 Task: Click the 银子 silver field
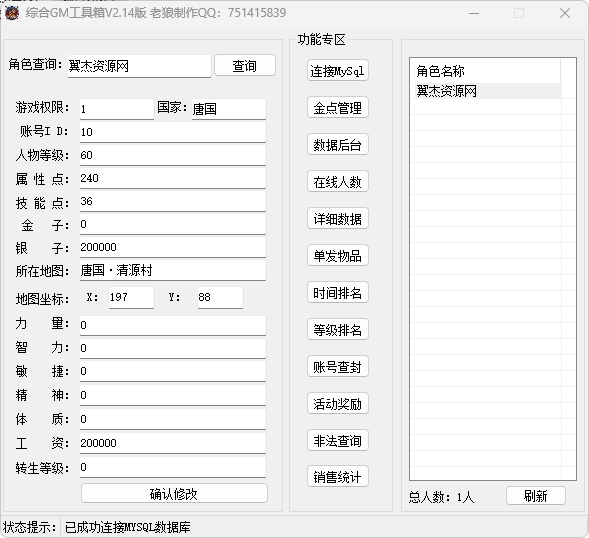pyautogui.click(x=173, y=247)
